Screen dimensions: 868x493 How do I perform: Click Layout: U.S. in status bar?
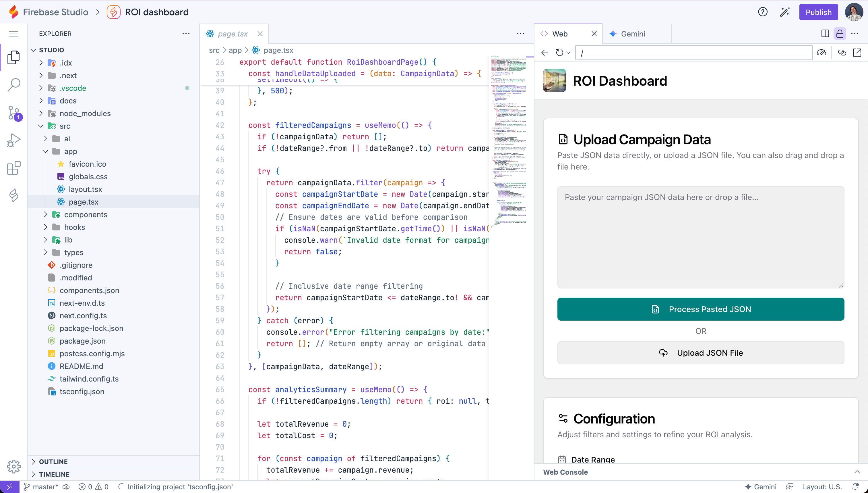tap(822, 487)
